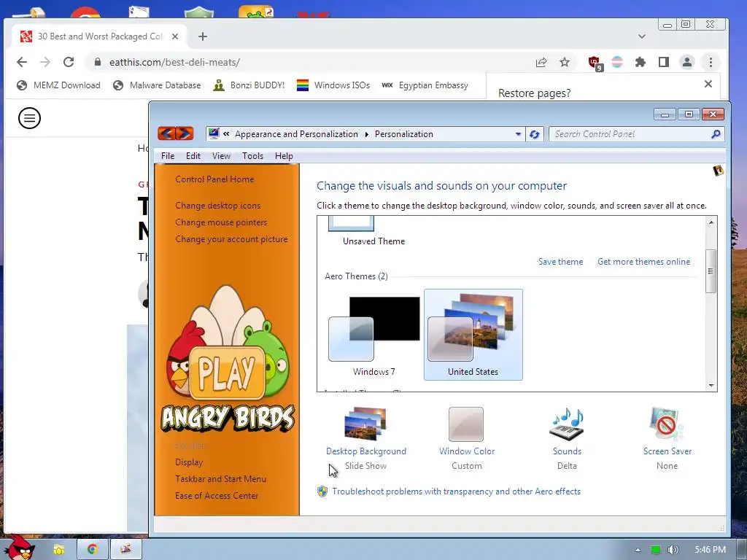Click the double chevron in address bar
Image resolution: width=747 pixels, height=560 pixels.
[x=226, y=134]
